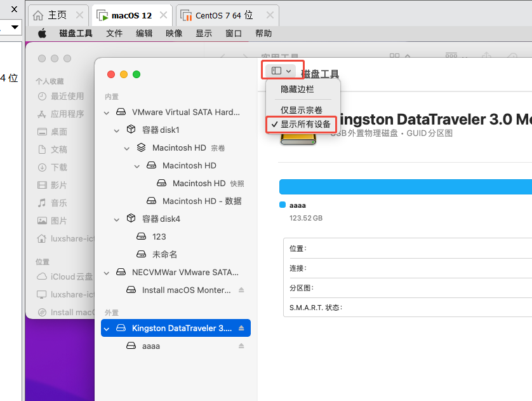Collapse the Kingston DataTraveler disclosure arrow

coord(107,329)
